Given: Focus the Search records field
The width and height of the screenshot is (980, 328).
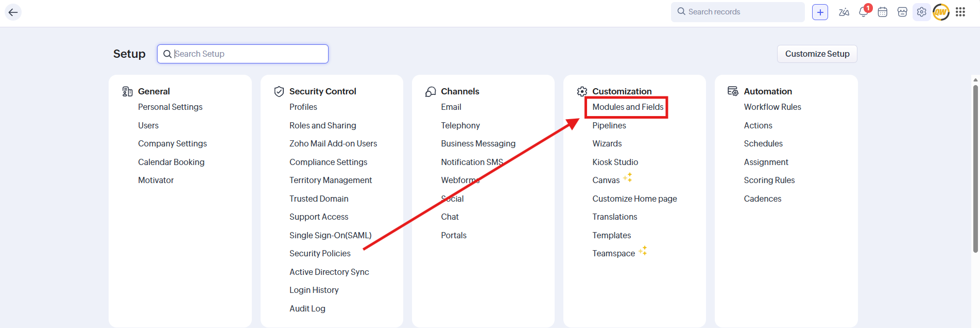Looking at the screenshot, I should click(737, 12).
